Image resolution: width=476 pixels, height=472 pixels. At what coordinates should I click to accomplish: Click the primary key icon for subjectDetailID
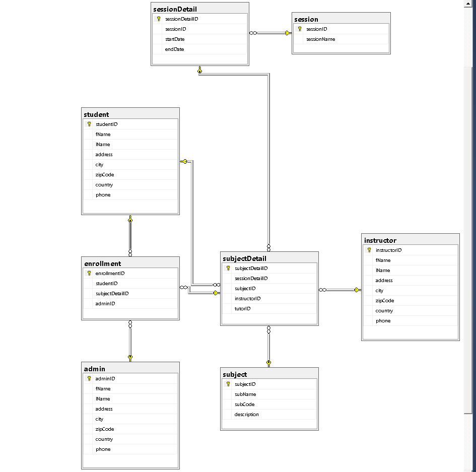click(228, 268)
